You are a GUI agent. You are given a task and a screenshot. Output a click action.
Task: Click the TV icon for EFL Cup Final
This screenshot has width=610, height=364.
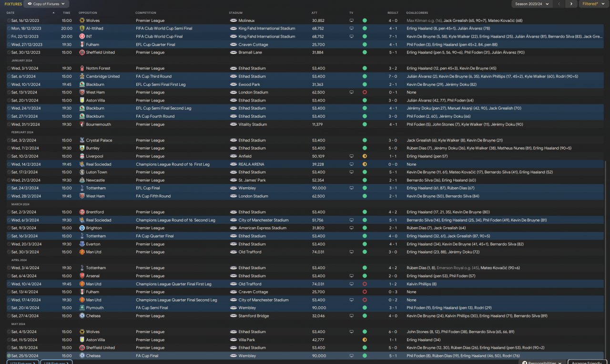[352, 188]
